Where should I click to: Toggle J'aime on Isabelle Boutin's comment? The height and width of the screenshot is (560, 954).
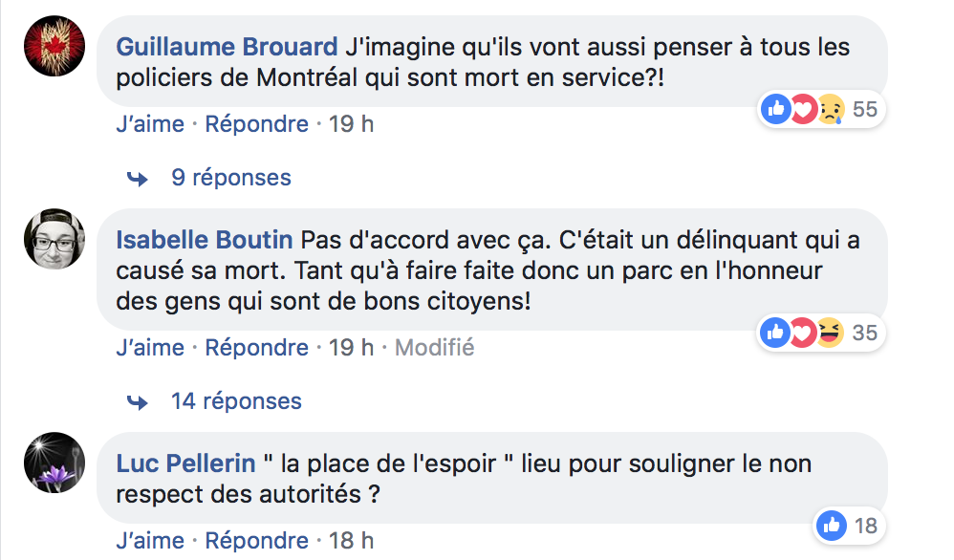150,348
